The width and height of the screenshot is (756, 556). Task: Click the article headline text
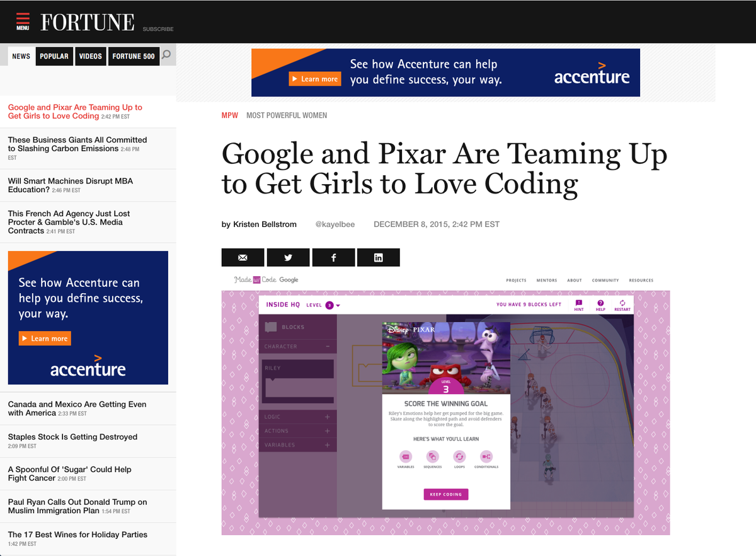coord(444,168)
